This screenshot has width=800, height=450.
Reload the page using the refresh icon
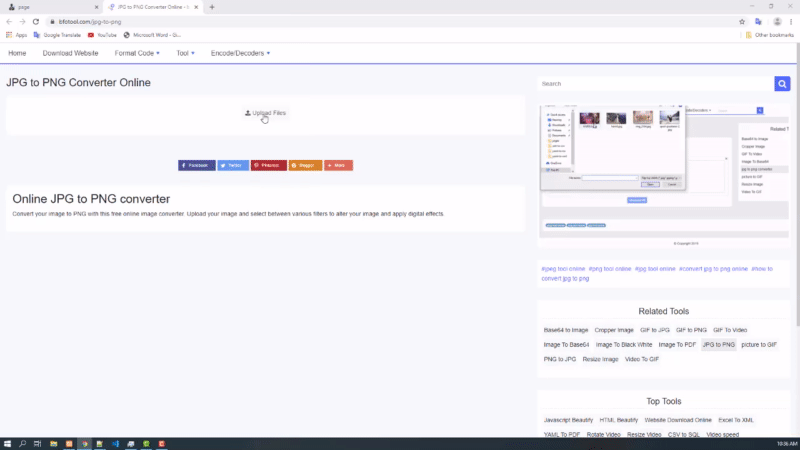click(x=36, y=21)
